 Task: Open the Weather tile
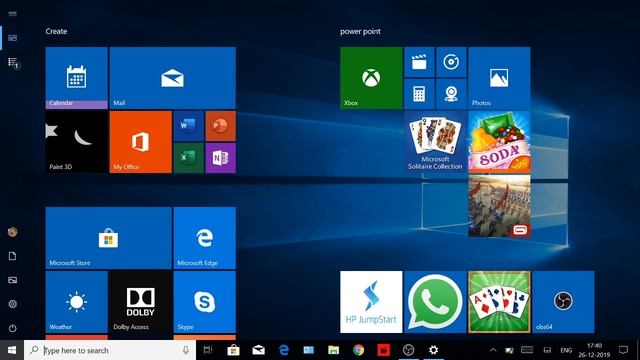(76, 302)
